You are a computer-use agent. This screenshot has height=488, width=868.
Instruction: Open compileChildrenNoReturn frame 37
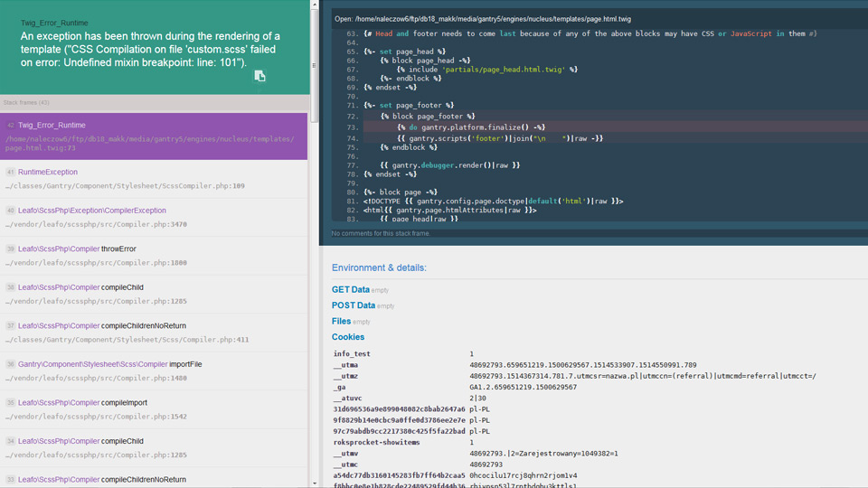154,333
